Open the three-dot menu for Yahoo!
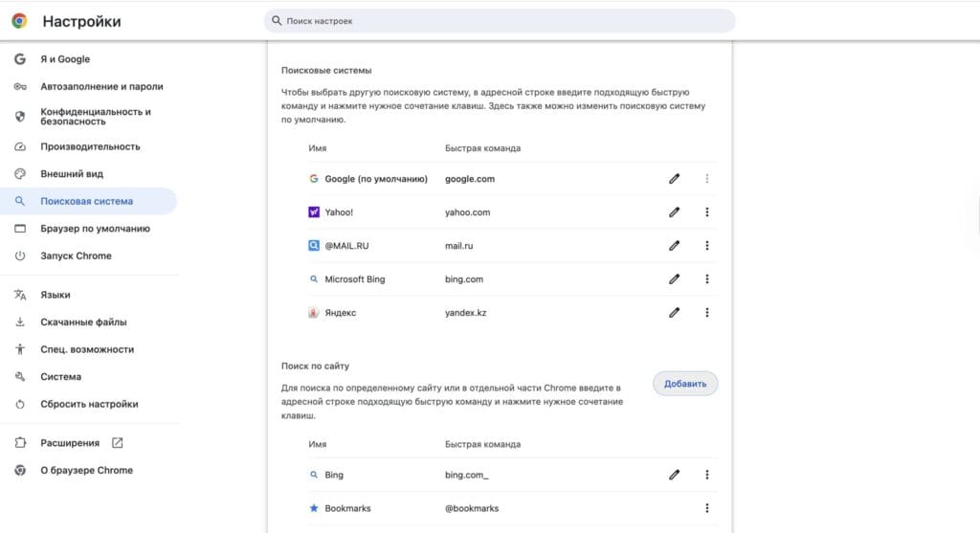980x533 pixels. point(707,212)
